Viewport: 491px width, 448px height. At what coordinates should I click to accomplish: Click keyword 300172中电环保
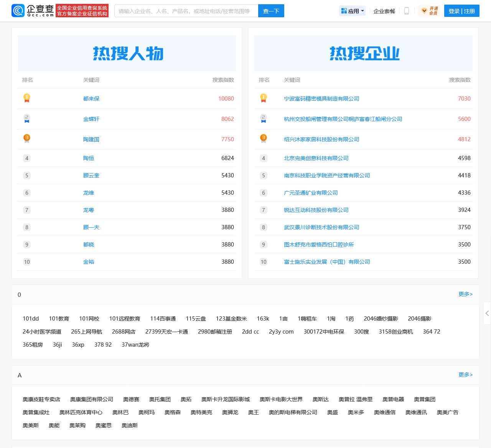click(x=324, y=332)
